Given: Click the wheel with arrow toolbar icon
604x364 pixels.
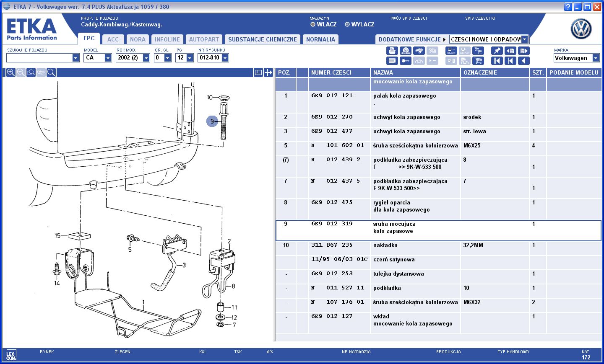Looking at the screenshot, I should tap(406, 51).
